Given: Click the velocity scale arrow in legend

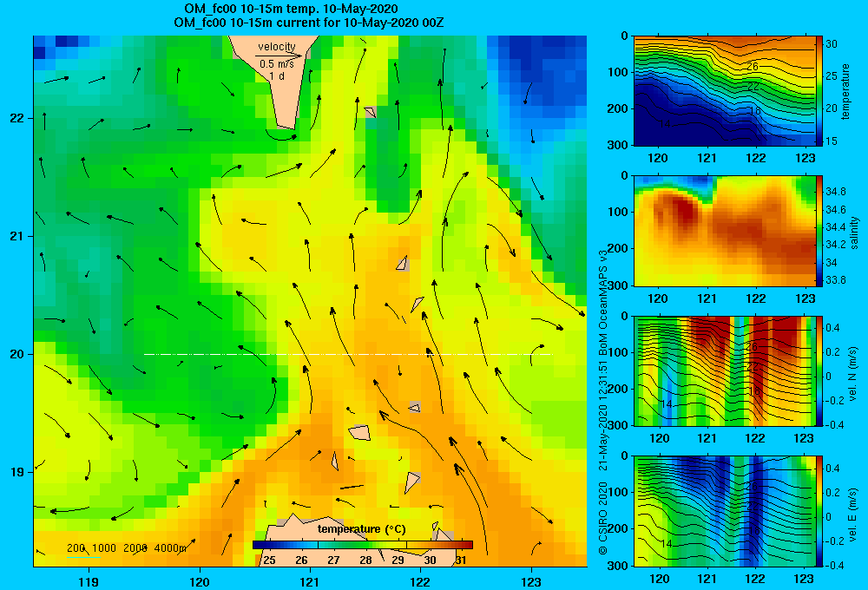Looking at the screenshot, I should [x=279, y=56].
